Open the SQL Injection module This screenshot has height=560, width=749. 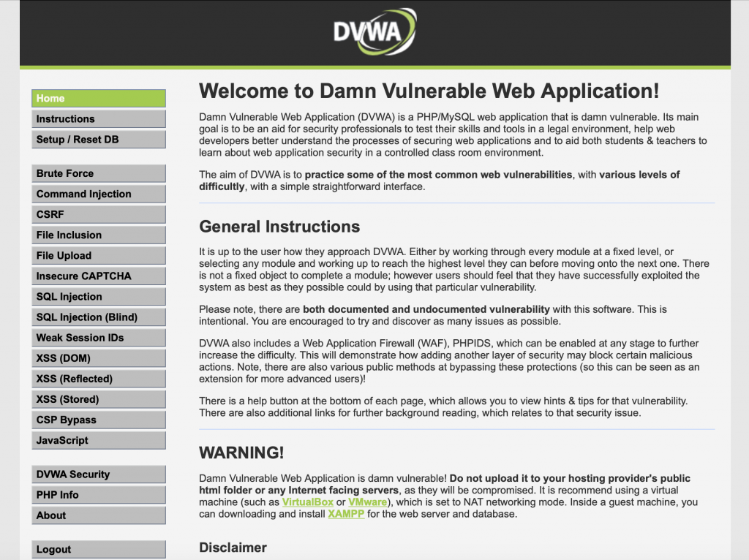tap(99, 297)
